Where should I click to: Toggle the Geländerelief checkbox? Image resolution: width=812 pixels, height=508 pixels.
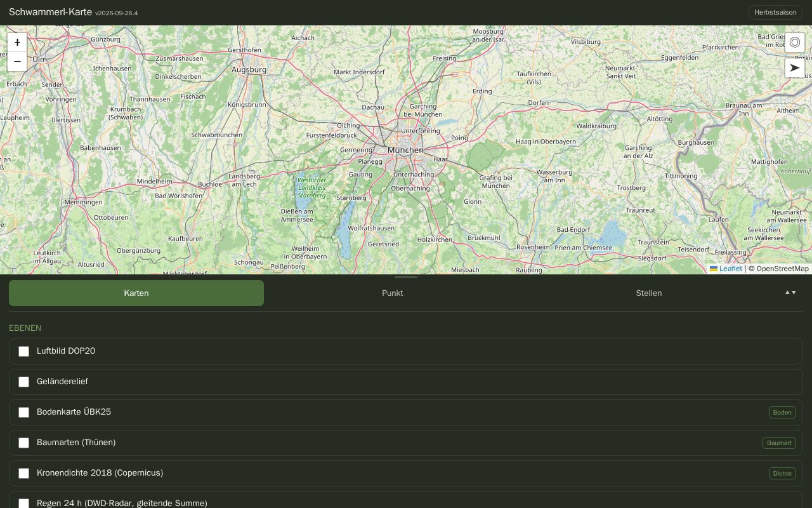[x=24, y=382]
